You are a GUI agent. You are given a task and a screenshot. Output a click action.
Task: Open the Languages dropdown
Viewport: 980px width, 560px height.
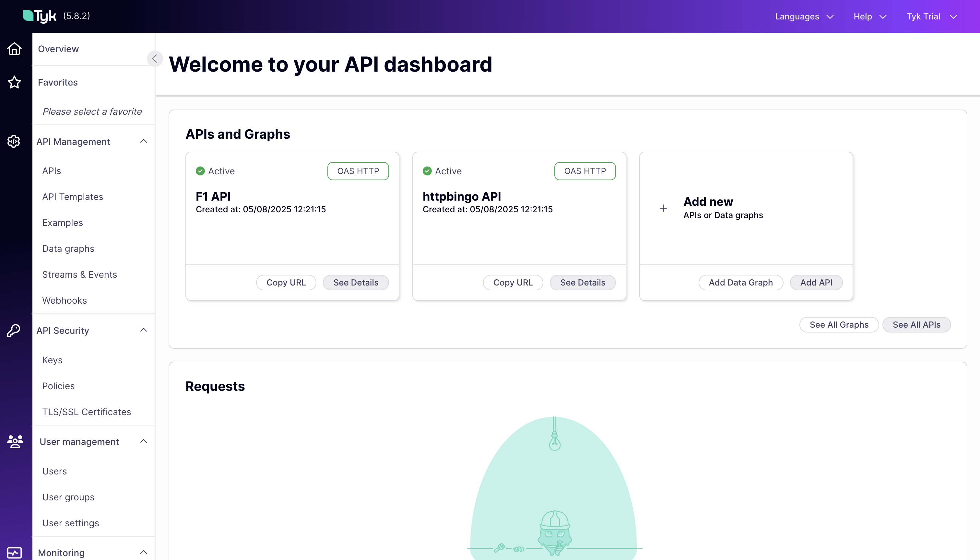804,17
